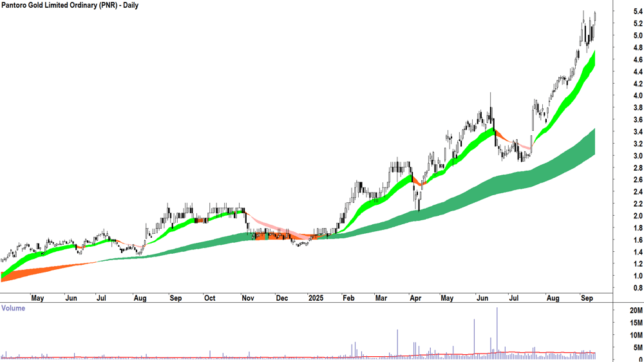This screenshot has width=644, height=362.
Task: Click the 4.0 price level on the axis
Action: coord(638,96)
